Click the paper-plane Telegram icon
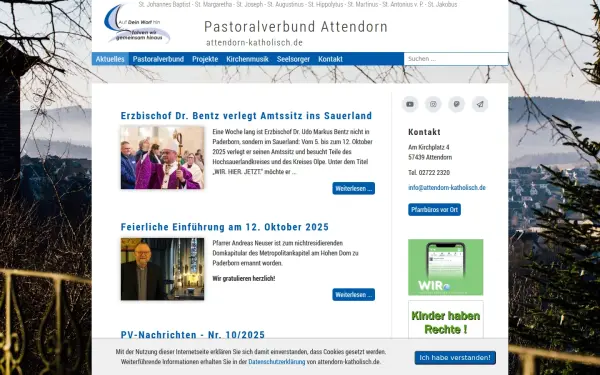Image resolution: width=600 pixels, height=375 pixels. [480, 104]
